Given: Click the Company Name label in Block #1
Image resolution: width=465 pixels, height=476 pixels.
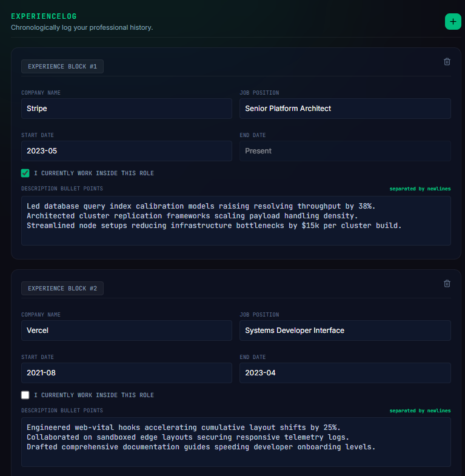Looking at the screenshot, I should (41, 93).
